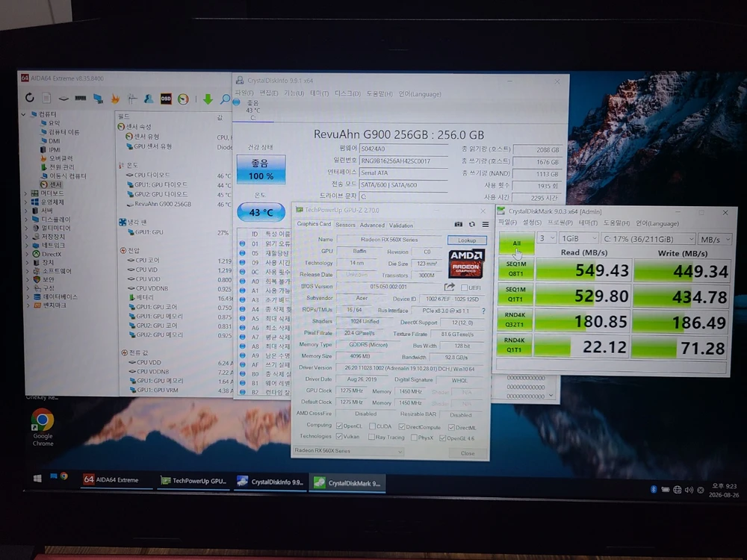The image size is (747, 560).
Task: Open AIDA64 stability test flame icon
Action: 115,98
